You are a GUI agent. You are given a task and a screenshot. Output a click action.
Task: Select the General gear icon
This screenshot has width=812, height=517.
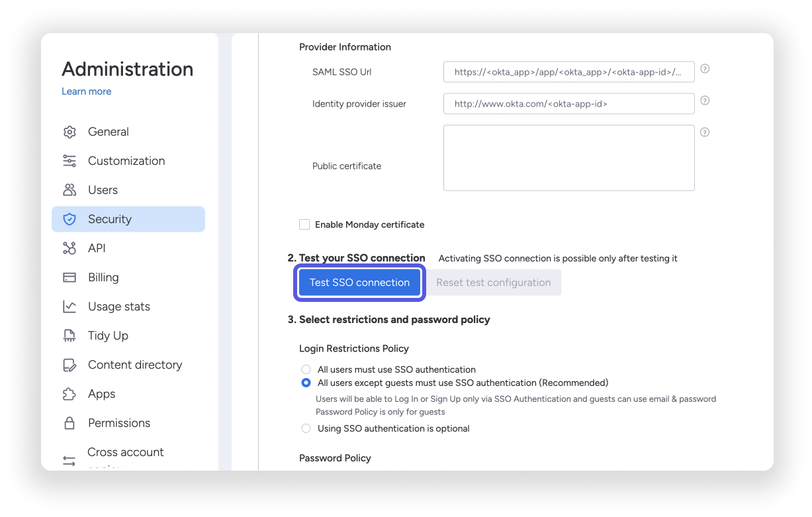point(69,132)
